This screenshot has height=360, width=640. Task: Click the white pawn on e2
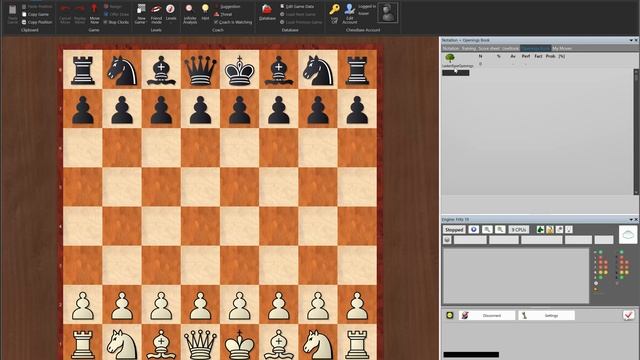pyautogui.click(x=240, y=305)
